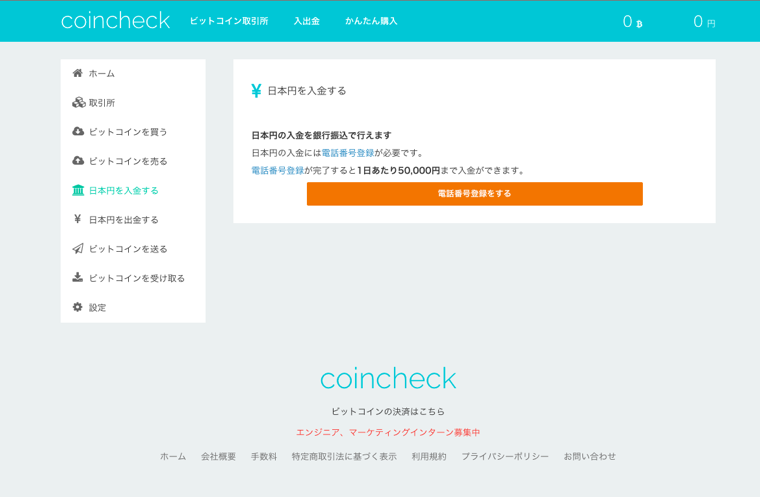The height and width of the screenshot is (497, 760).
Task: Open お問い合わせ footer link
Action: (590, 456)
